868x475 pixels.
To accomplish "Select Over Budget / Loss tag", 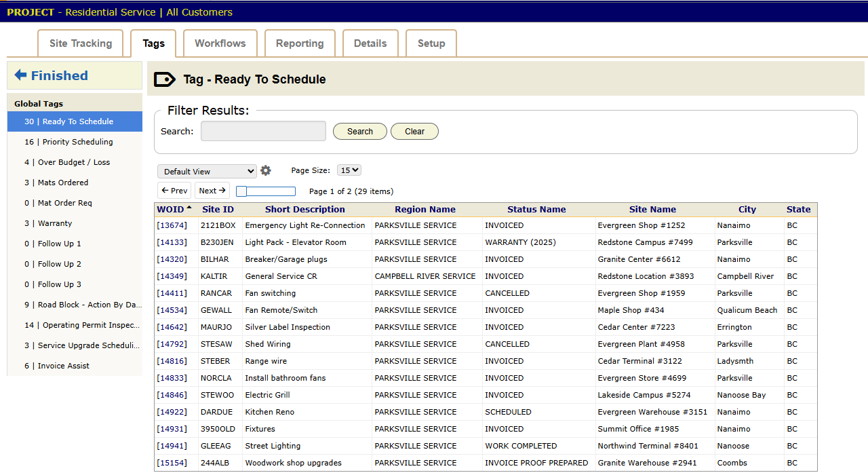I will coord(75,162).
